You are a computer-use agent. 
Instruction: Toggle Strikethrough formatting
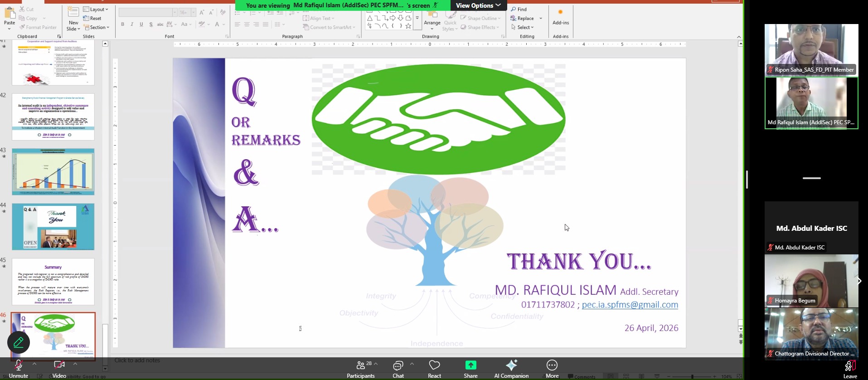tap(160, 24)
